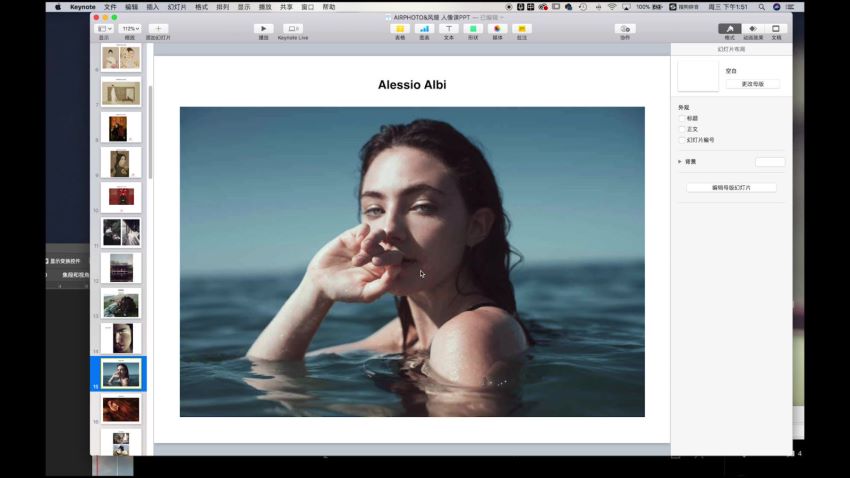Click the 'Alessio Albi' slide title text
850x478 pixels.
412,85
